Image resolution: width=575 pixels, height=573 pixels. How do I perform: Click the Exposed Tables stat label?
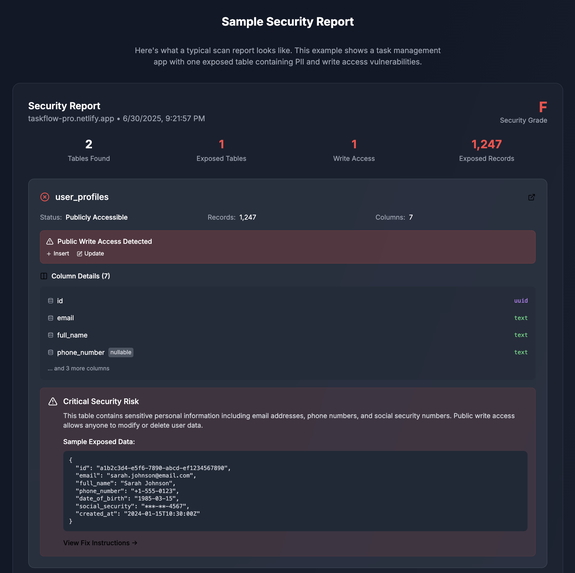pyautogui.click(x=221, y=158)
